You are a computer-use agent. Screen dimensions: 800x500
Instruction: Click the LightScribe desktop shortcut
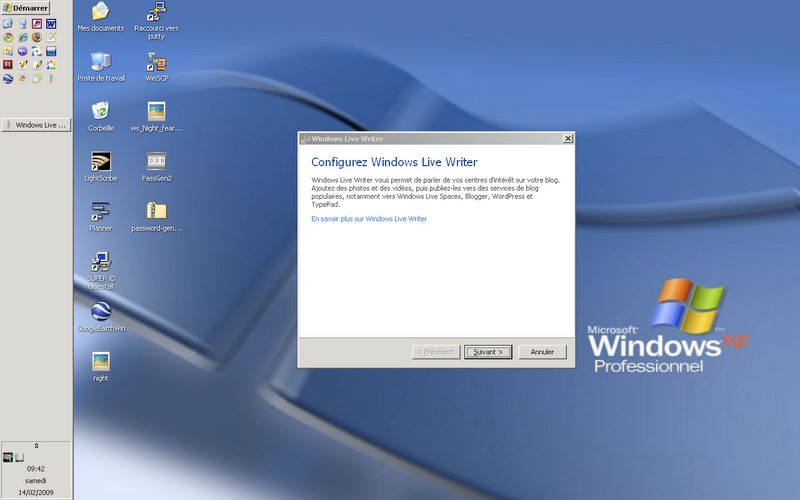pyautogui.click(x=101, y=166)
